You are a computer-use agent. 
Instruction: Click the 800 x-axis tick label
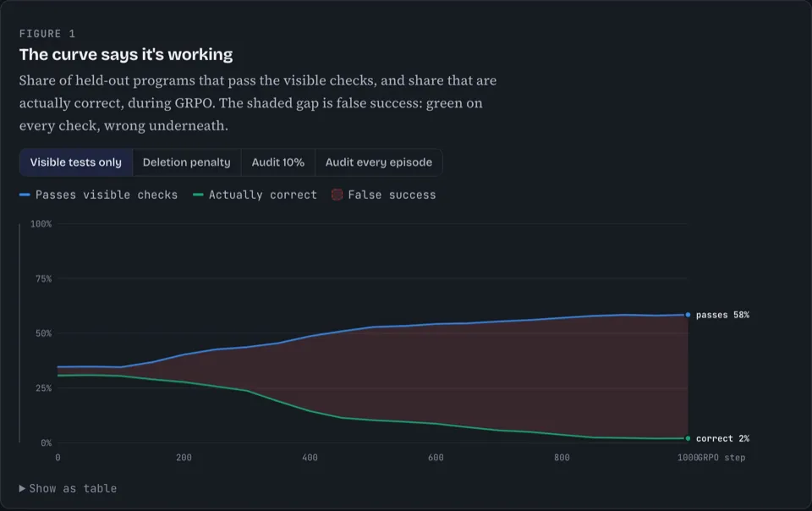coord(562,458)
